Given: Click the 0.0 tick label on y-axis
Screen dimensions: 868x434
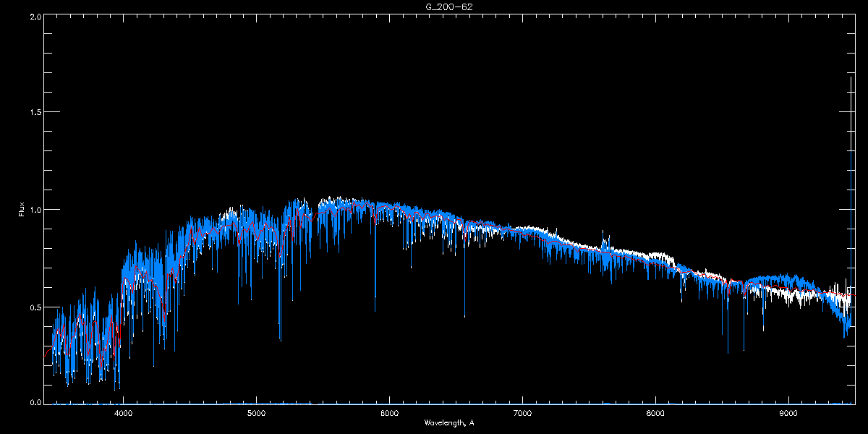Looking at the screenshot, I should 35,402.
